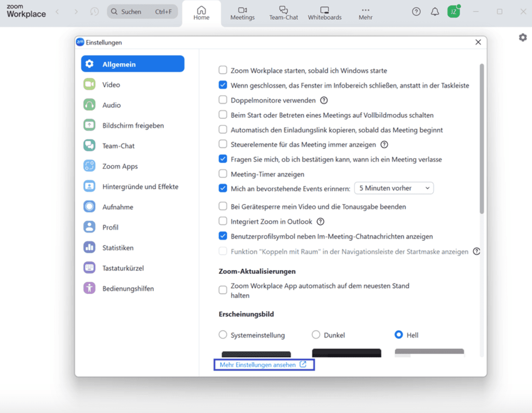The height and width of the screenshot is (413, 532).
Task: Go forward with the right arrow in top bar
Action: coord(76,12)
